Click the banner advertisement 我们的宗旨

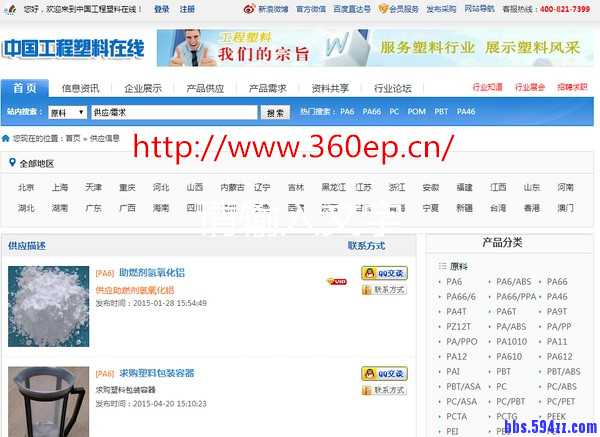[x=375, y=48]
